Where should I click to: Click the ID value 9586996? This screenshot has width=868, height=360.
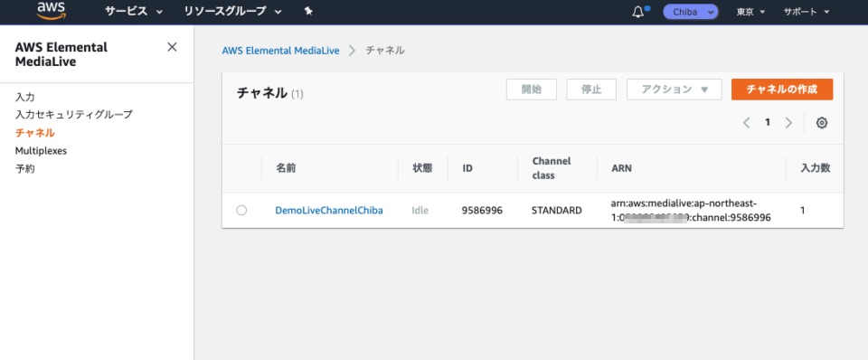coord(482,211)
